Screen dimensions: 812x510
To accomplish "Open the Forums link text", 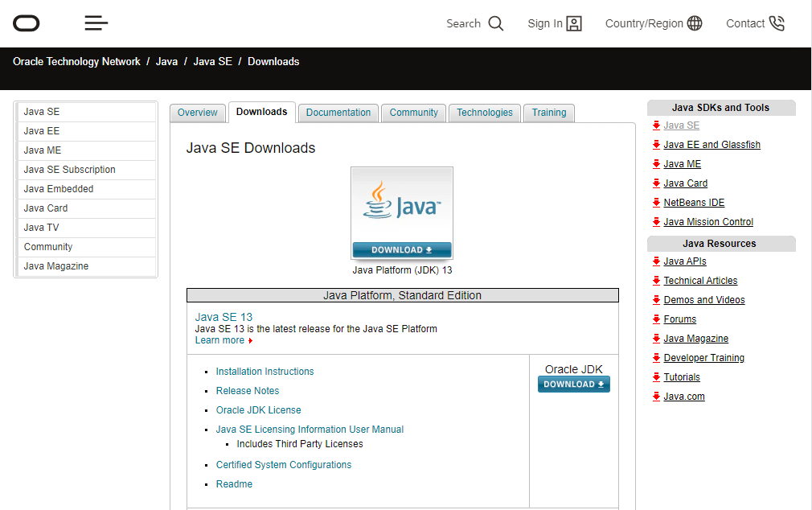I will tap(680, 319).
